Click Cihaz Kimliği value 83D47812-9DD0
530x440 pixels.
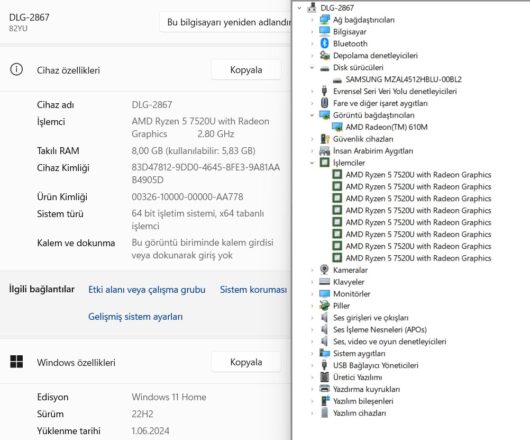pos(206,173)
